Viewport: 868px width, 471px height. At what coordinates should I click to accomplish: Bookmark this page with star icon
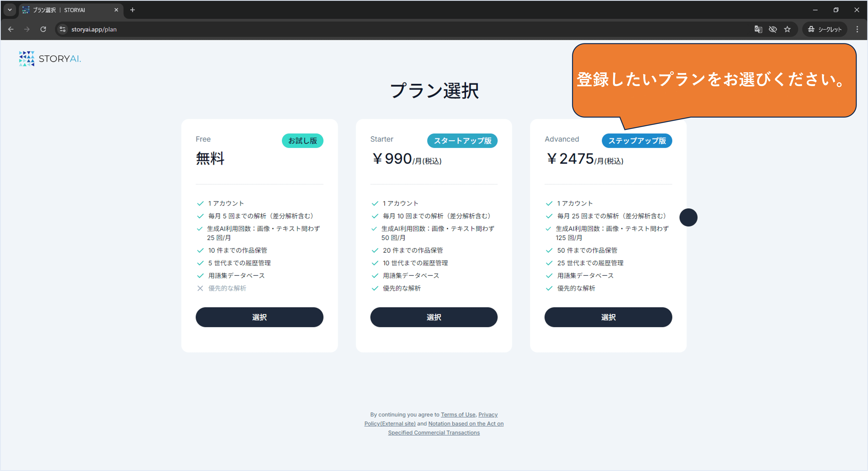787,29
